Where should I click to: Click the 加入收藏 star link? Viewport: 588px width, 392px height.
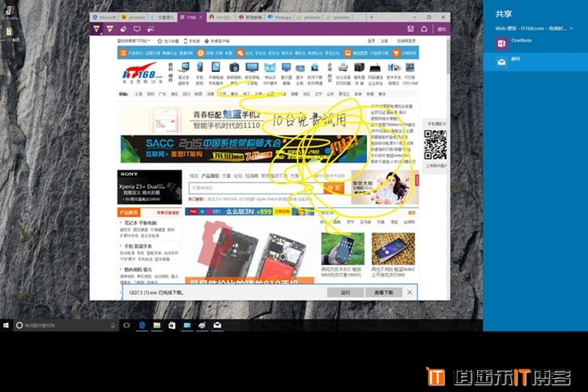click(168, 40)
